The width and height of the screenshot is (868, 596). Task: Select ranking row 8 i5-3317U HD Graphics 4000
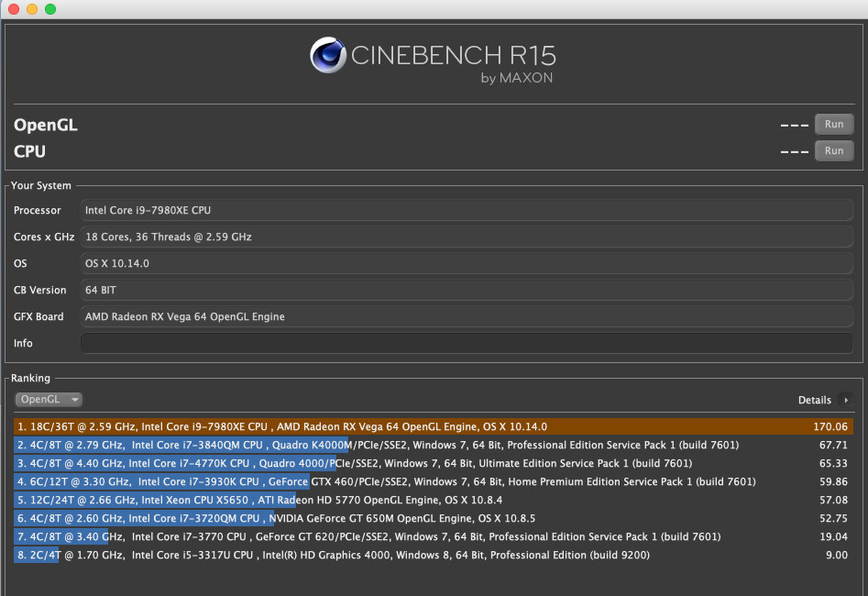pyautogui.click(x=434, y=555)
